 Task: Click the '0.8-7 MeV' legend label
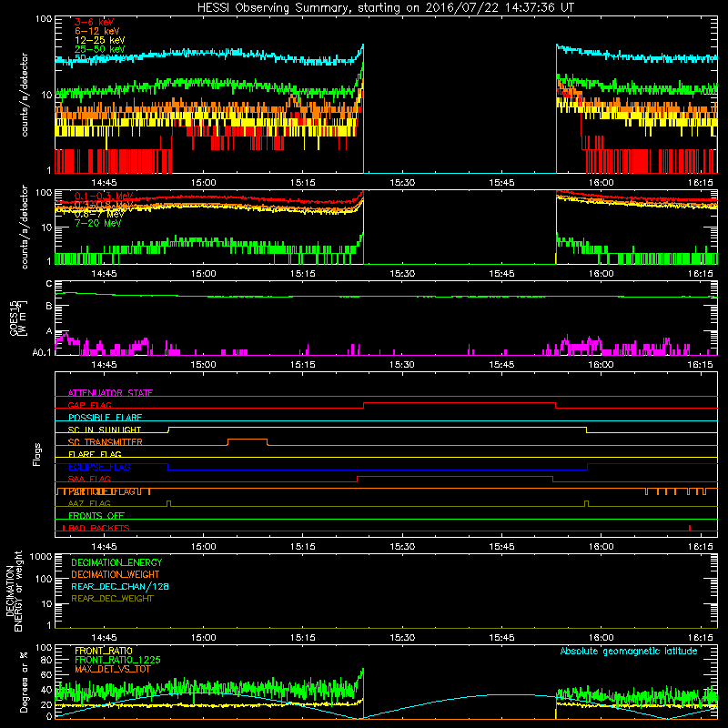click(99, 214)
